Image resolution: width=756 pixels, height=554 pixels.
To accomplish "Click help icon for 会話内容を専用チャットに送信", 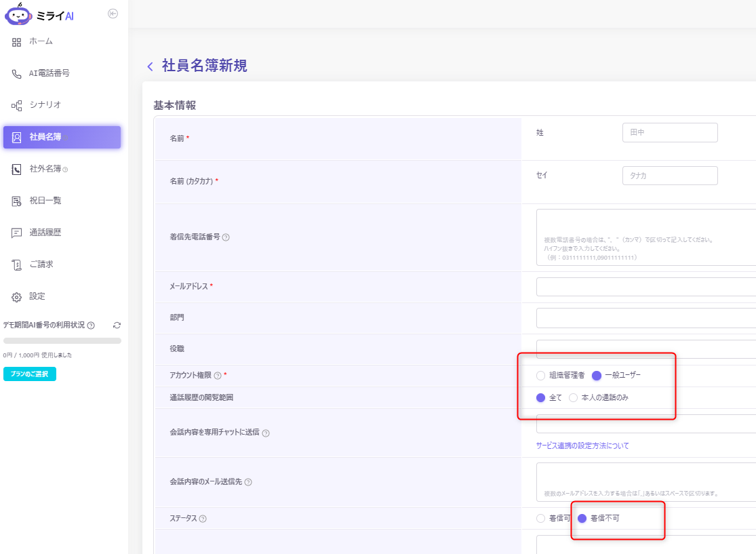I will coord(266,433).
